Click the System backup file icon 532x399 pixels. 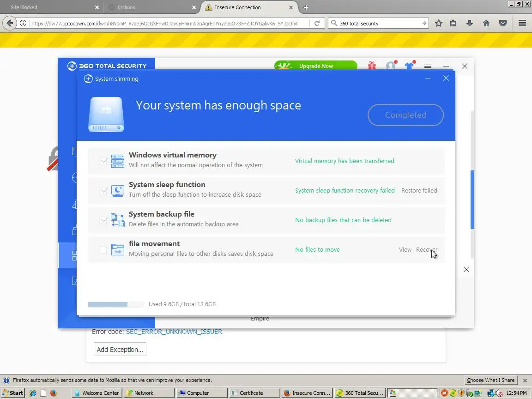point(118,220)
